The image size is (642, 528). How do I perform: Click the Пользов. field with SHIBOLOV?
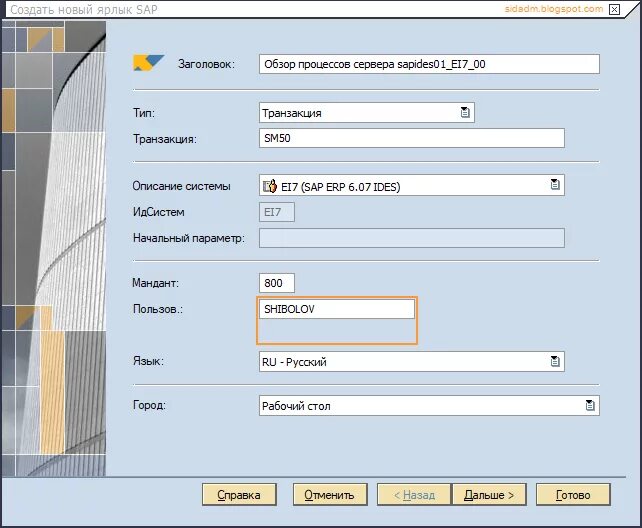[337, 309]
